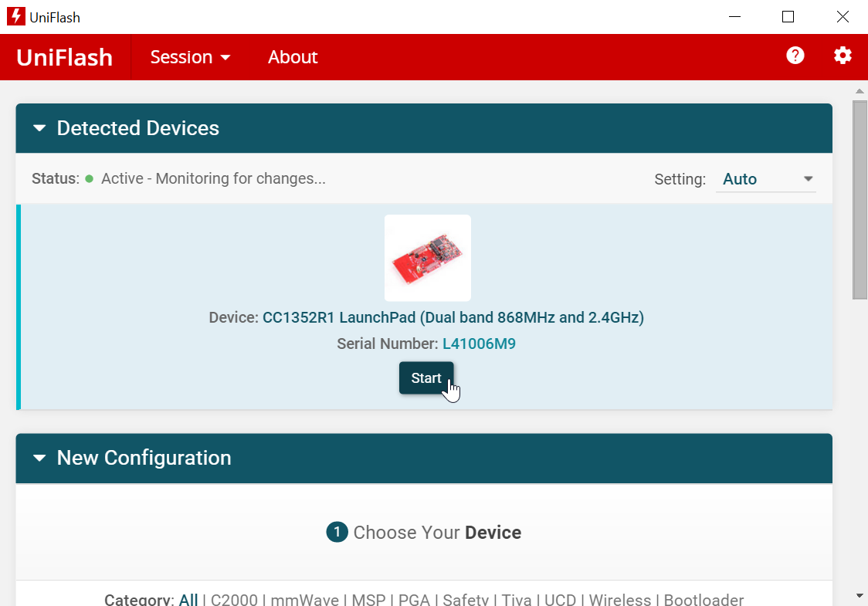Click the CC1352R1 LaunchPad device name
Image resolution: width=868 pixels, height=606 pixels.
click(453, 317)
